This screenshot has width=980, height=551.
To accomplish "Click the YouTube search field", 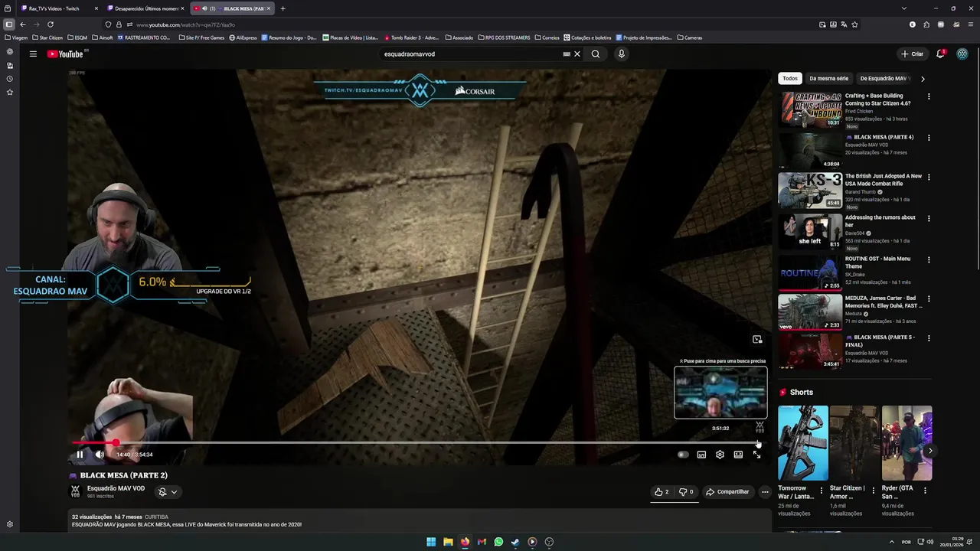I will tap(471, 54).
